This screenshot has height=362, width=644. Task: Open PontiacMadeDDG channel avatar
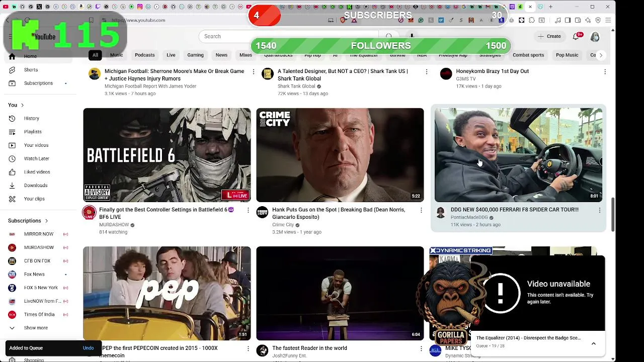441,212
